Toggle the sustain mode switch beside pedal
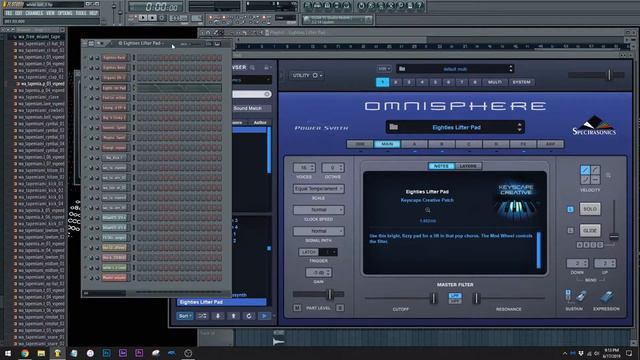Viewport: 640px width, 360px height. pos(568,295)
